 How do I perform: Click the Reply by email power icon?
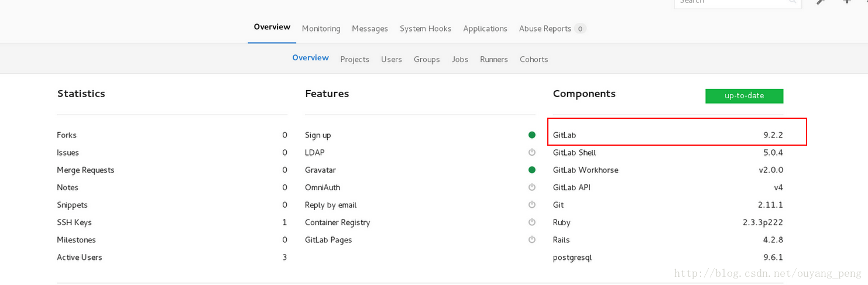click(x=531, y=205)
